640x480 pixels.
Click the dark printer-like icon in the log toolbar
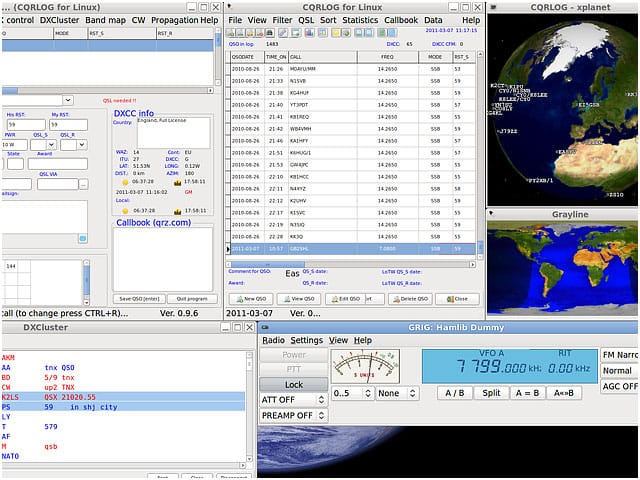(x=269, y=33)
